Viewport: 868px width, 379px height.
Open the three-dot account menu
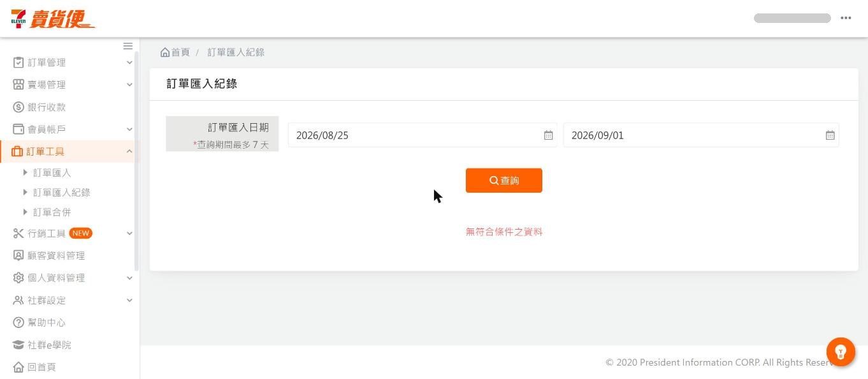pyautogui.click(x=846, y=18)
